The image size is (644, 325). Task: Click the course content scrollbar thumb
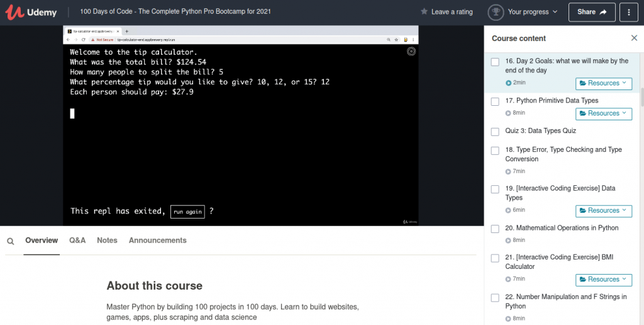tap(642, 97)
